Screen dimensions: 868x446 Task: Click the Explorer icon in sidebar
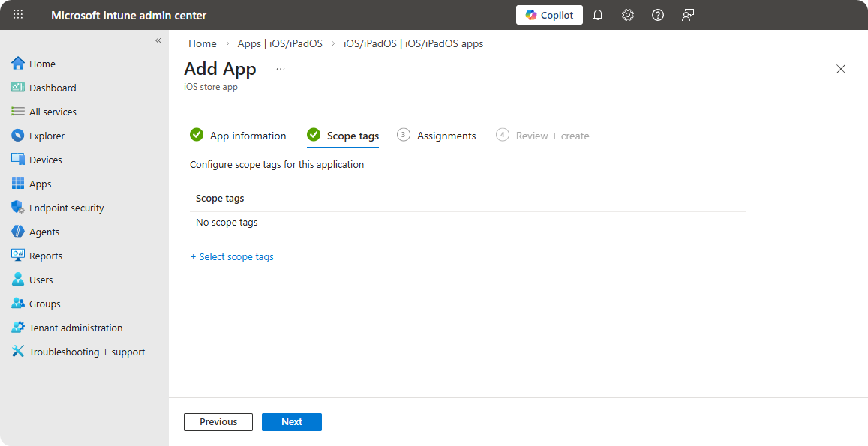pos(18,136)
